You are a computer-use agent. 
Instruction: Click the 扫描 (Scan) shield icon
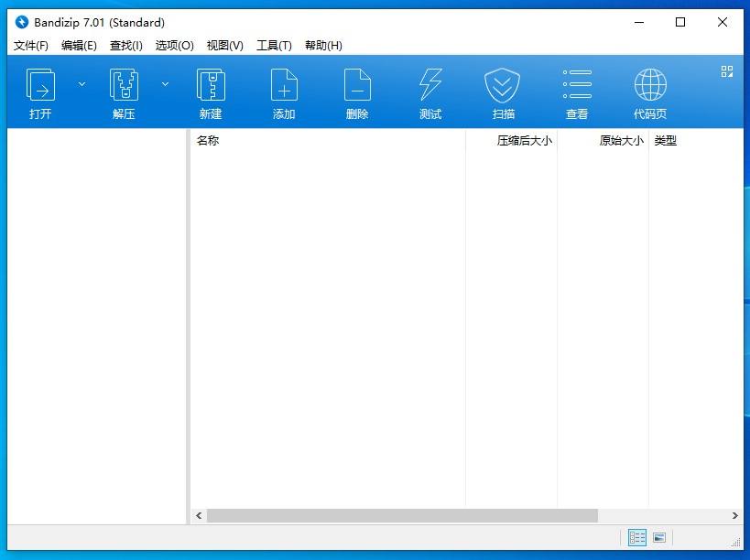(502, 85)
